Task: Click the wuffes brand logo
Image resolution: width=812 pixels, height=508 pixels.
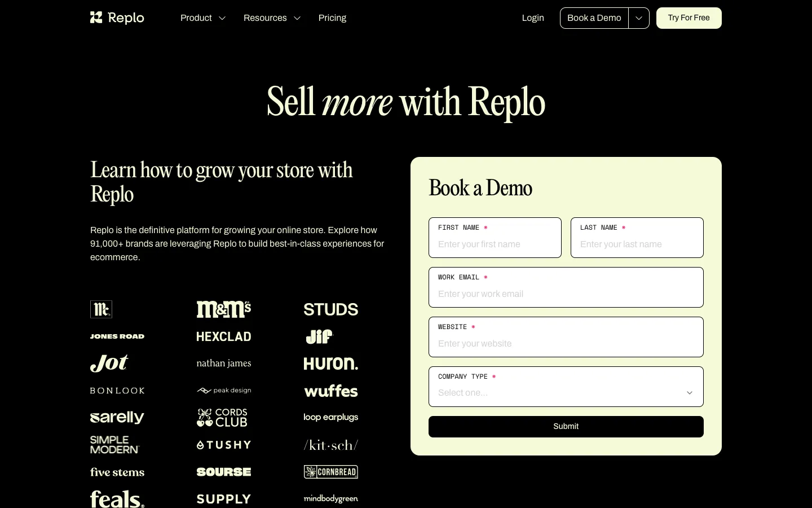Action: point(331,391)
